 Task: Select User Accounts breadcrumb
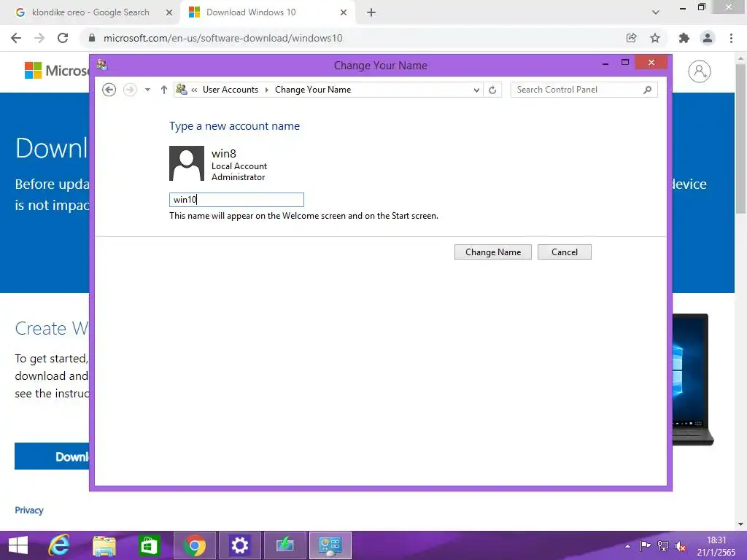coord(230,90)
